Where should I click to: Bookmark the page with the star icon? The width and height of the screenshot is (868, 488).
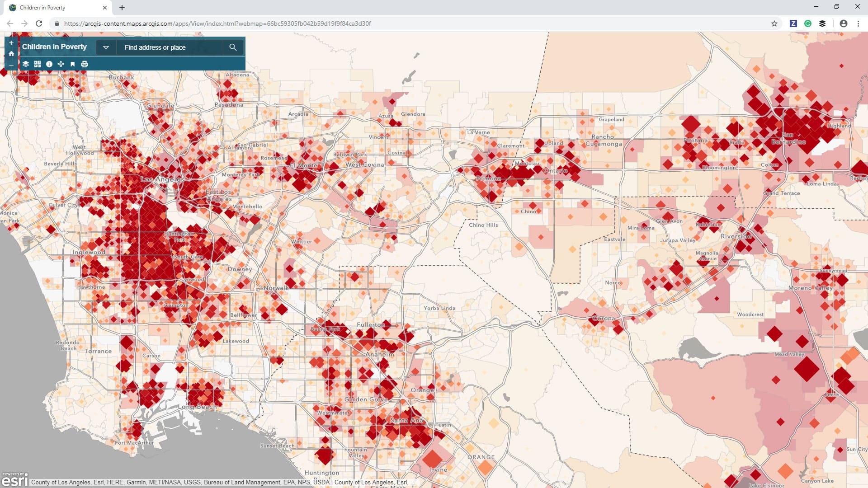[x=775, y=23]
